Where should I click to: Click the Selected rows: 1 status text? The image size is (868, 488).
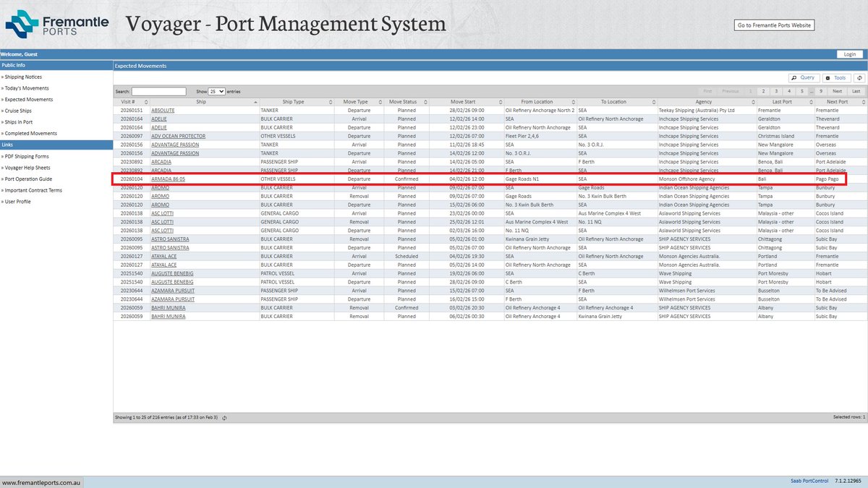tap(849, 417)
